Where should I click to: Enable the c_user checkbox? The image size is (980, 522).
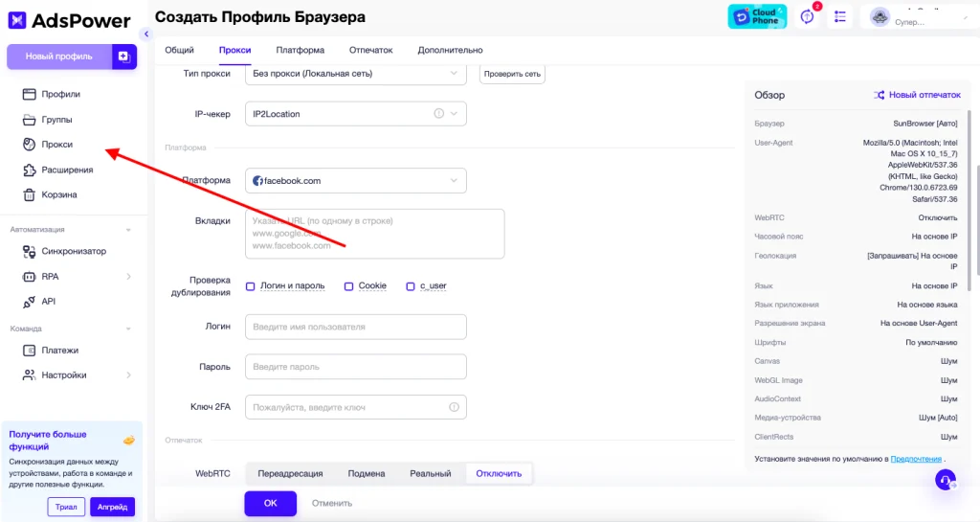pyautogui.click(x=411, y=286)
